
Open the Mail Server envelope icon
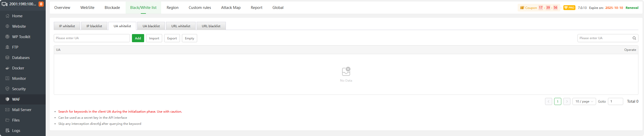click(7, 110)
